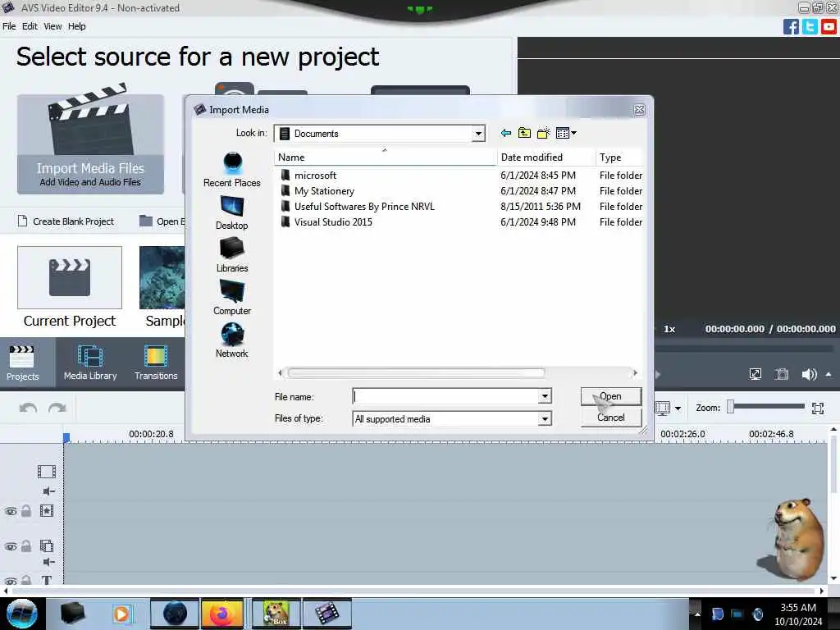
Task: Expand the File name dropdown arrow
Action: (x=545, y=396)
